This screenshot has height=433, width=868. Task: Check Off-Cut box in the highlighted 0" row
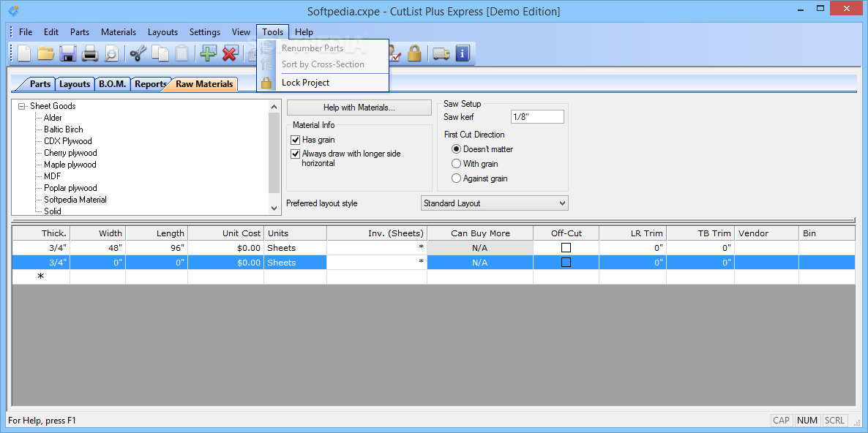pos(566,262)
